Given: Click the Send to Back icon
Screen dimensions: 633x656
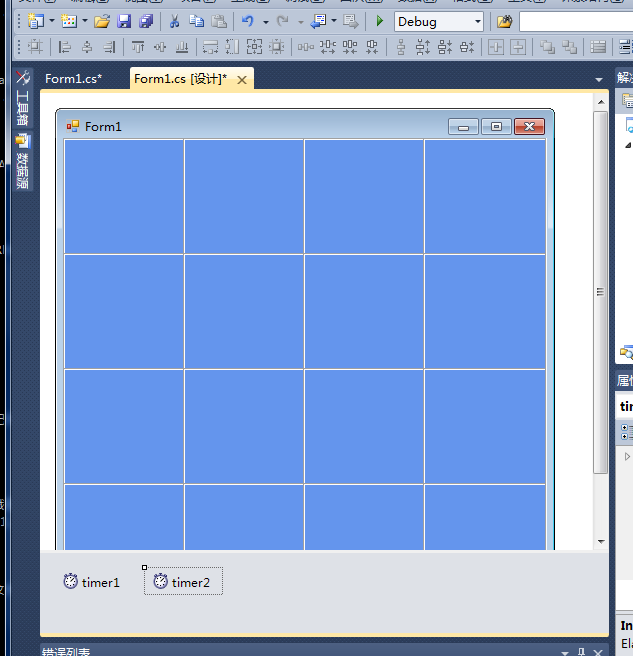Looking at the screenshot, I should click(x=569, y=47).
